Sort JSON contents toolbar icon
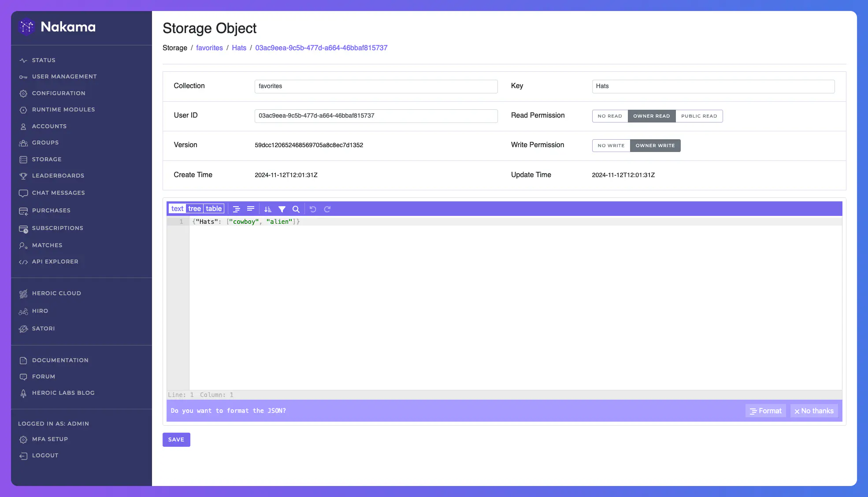 (x=268, y=209)
